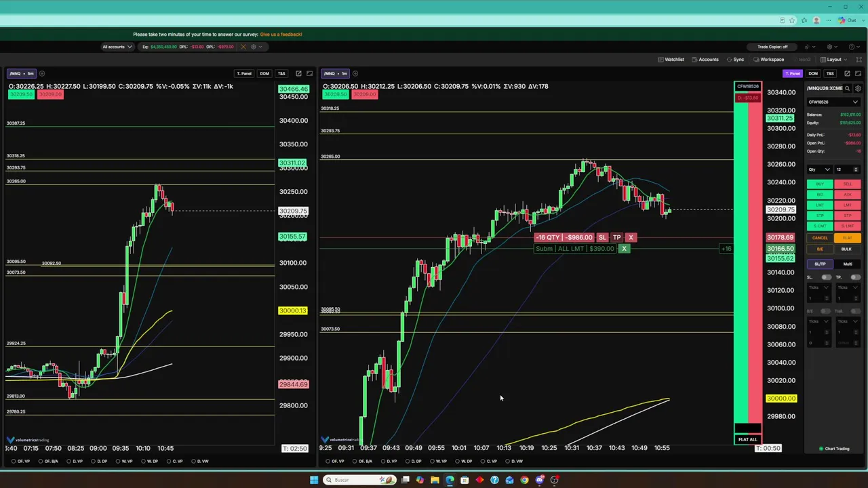
Task: Open the symbol search magnifier in trade panel
Action: point(847,88)
